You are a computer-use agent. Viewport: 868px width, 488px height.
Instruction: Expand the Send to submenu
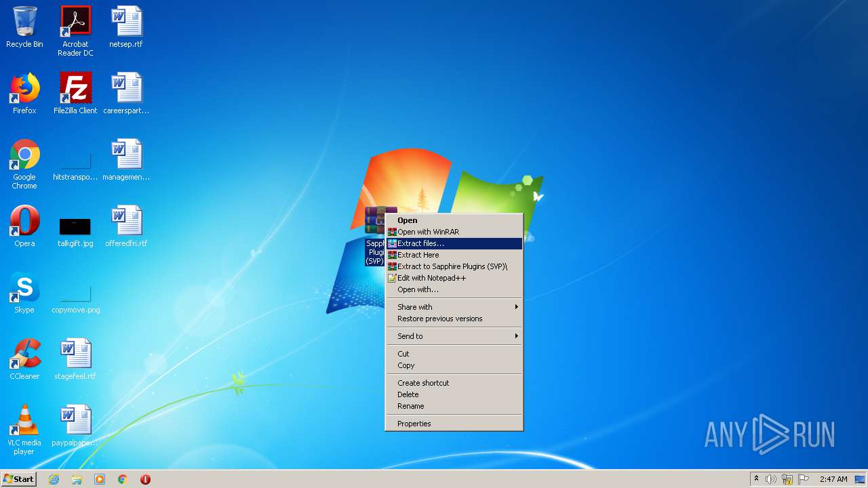(454, 336)
